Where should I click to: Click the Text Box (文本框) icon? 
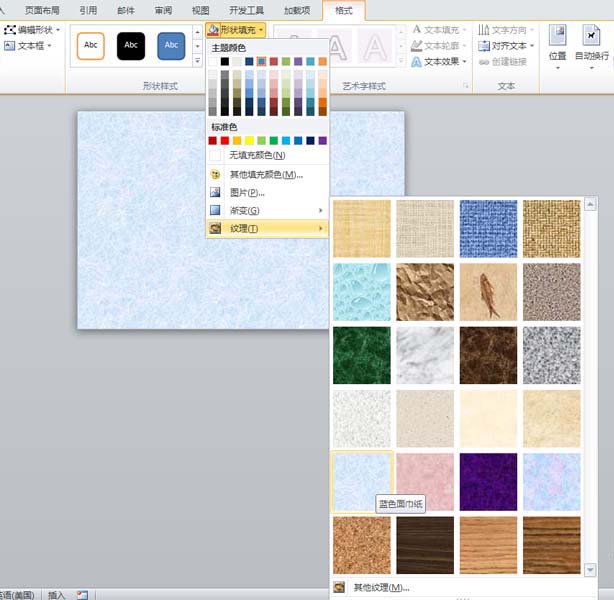pyautogui.click(x=10, y=46)
